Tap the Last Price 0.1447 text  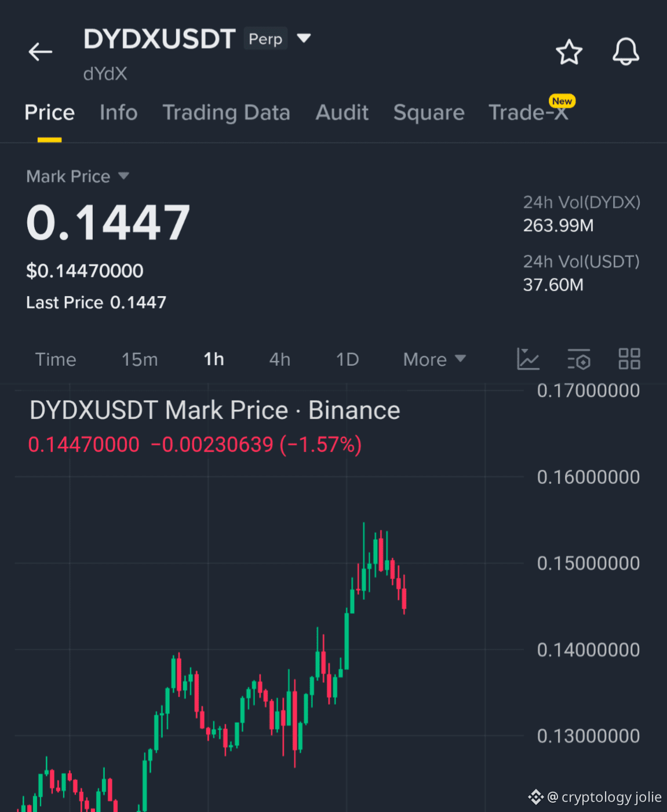click(96, 303)
